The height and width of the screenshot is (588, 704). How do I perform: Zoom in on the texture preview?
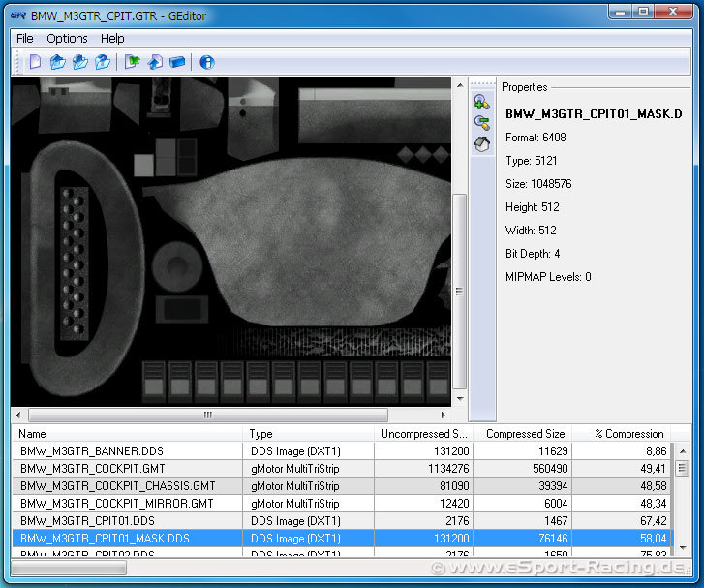481,101
